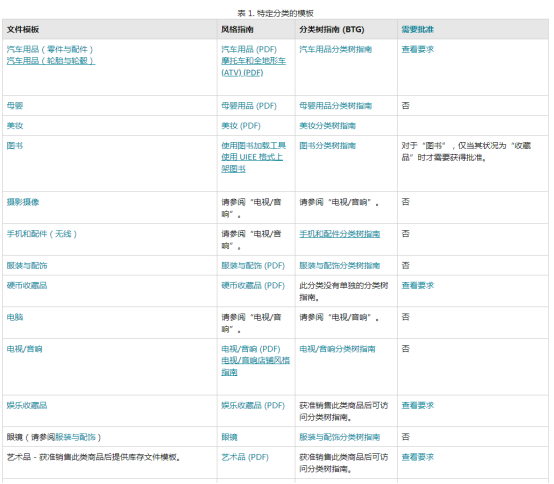This screenshot has width=554, height=484.
Task: Click the 需要批准 column header link
Action: pyautogui.click(x=418, y=30)
